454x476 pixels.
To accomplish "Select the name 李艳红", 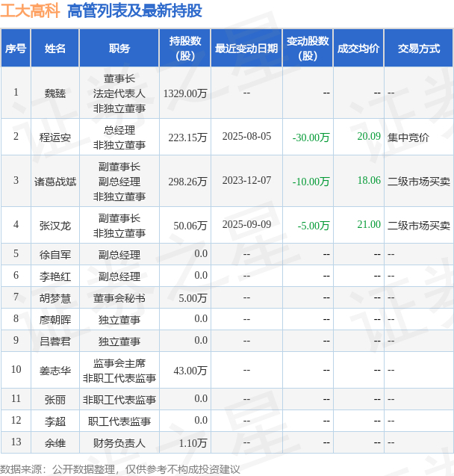I will coord(55,276).
